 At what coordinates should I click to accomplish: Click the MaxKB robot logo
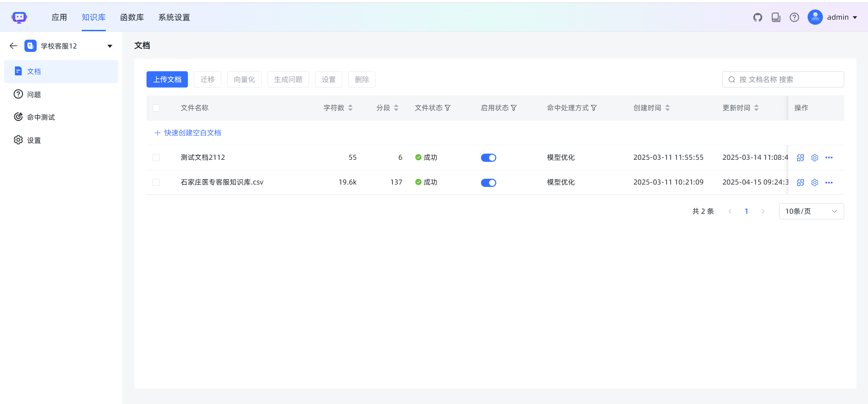click(x=19, y=17)
